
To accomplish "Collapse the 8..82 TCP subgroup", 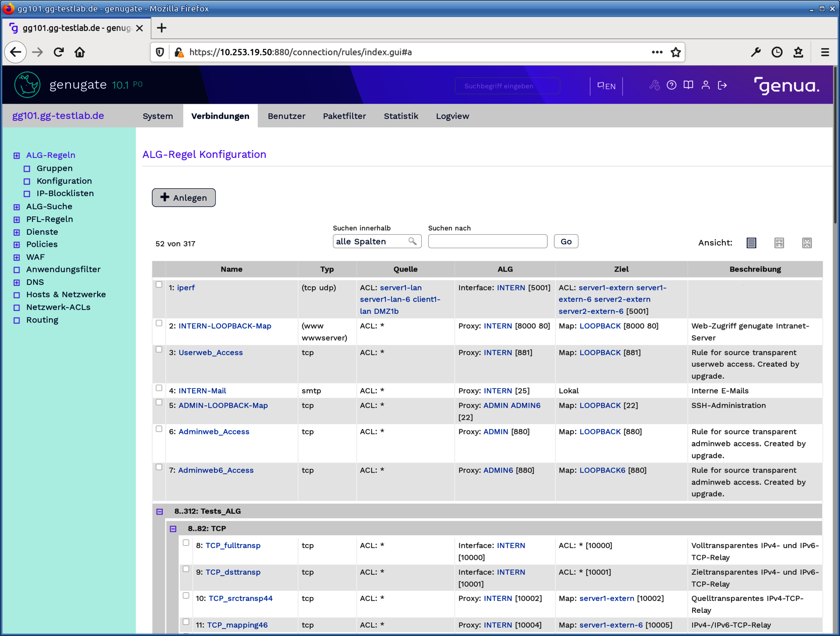I will pyautogui.click(x=173, y=529).
